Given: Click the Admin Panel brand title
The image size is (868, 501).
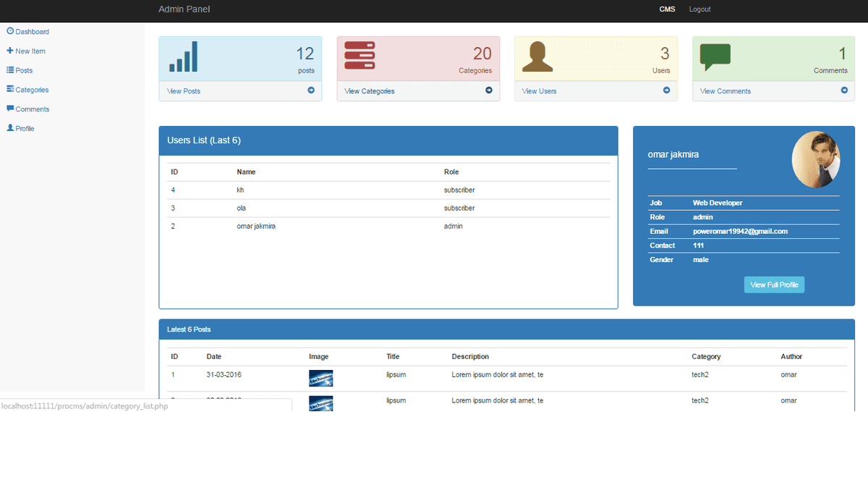Looking at the screenshot, I should coord(184,9).
